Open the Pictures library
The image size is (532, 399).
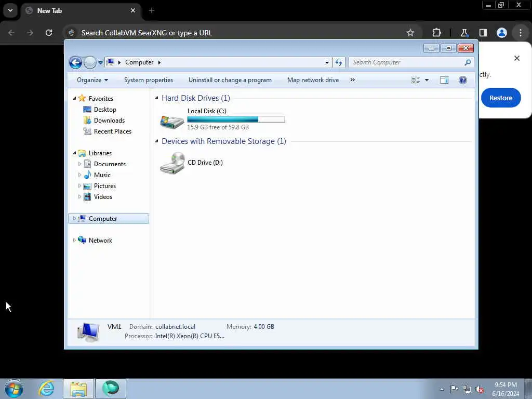click(x=105, y=186)
